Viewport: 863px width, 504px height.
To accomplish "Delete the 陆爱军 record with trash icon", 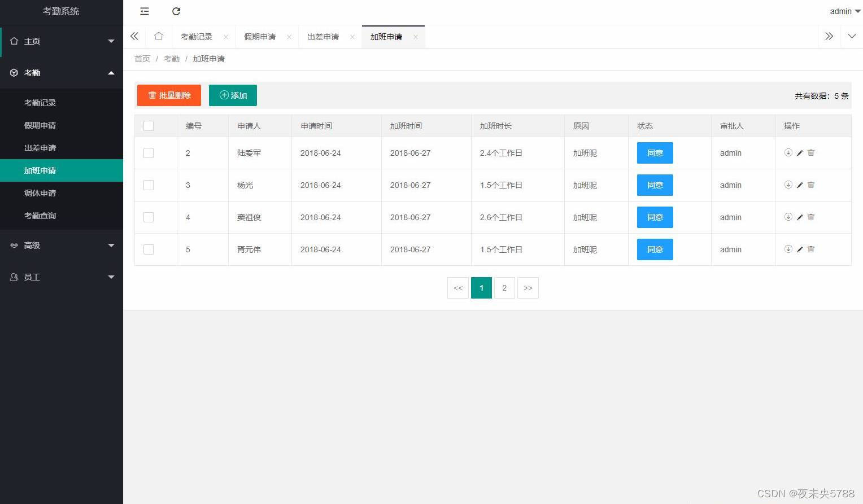I will (x=811, y=152).
